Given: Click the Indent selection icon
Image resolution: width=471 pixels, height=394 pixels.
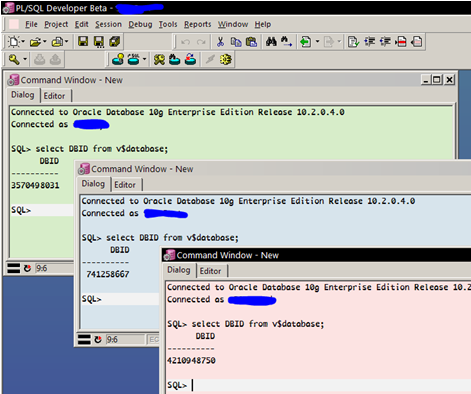Looking at the screenshot, I should click(x=369, y=42).
